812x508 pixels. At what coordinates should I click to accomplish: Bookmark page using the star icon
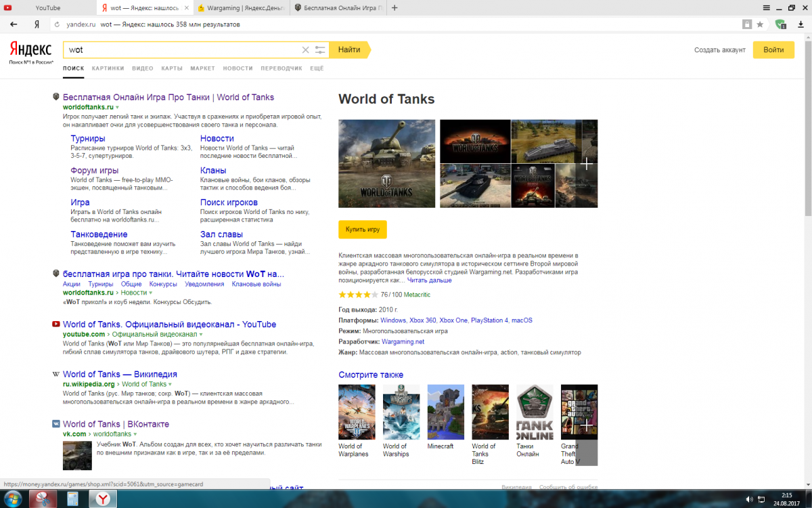click(x=760, y=24)
